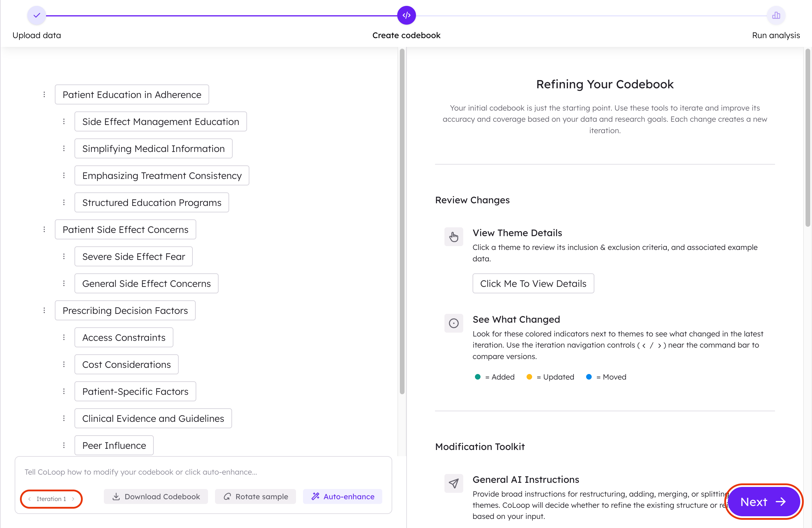Open the three-dot menu beside Prescribing Decision Factors
The width and height of the screenshot is (812, 528).
[x=44, y=310]
